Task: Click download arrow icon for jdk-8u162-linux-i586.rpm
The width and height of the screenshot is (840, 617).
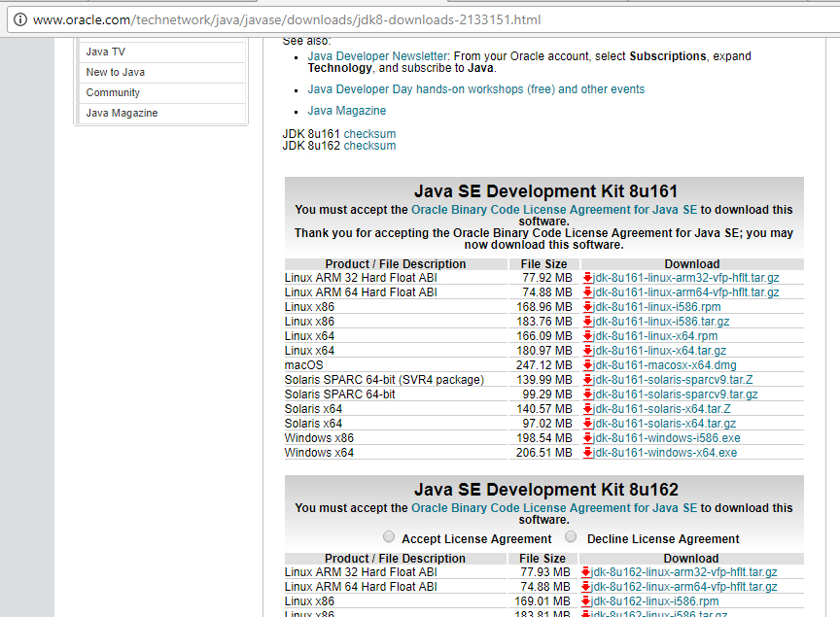Action: point(585,600)
